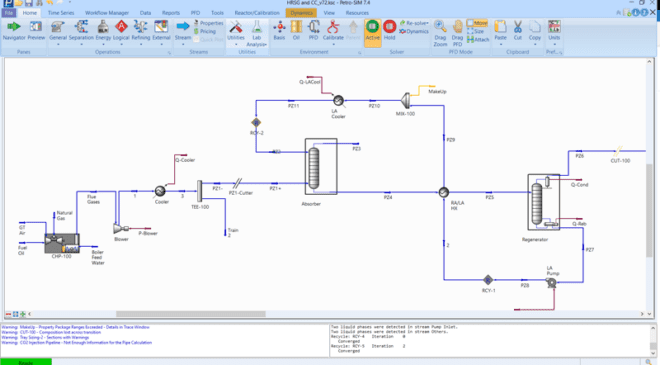
Task: Click the Blower unit on the PFD
Action: pyautogui.click(x=120, y=229)
